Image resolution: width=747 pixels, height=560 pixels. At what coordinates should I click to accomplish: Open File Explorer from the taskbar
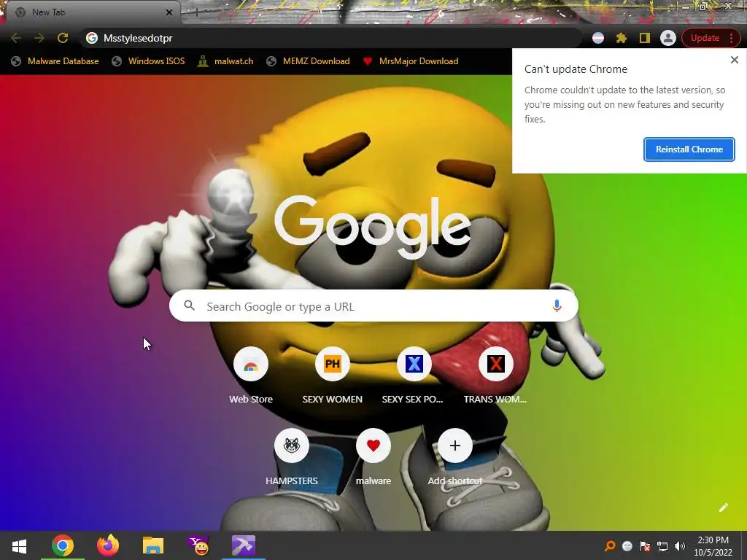pyautogui.click(x=153, y=545)
